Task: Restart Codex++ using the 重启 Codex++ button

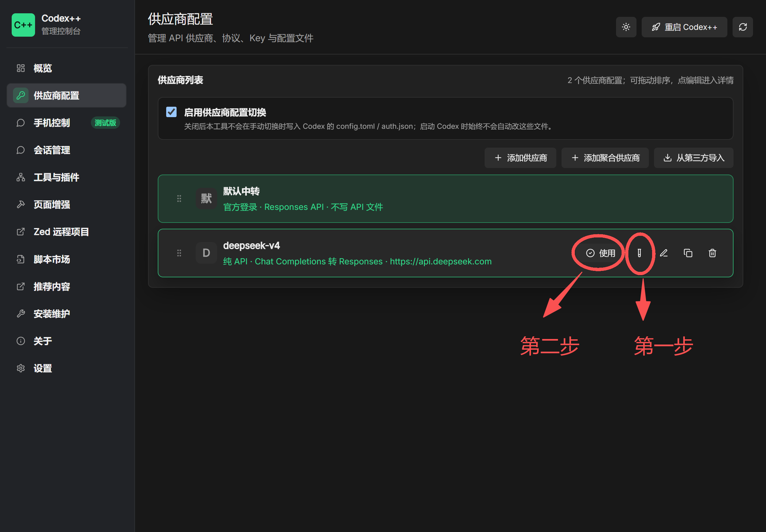Action: (684, 27)
